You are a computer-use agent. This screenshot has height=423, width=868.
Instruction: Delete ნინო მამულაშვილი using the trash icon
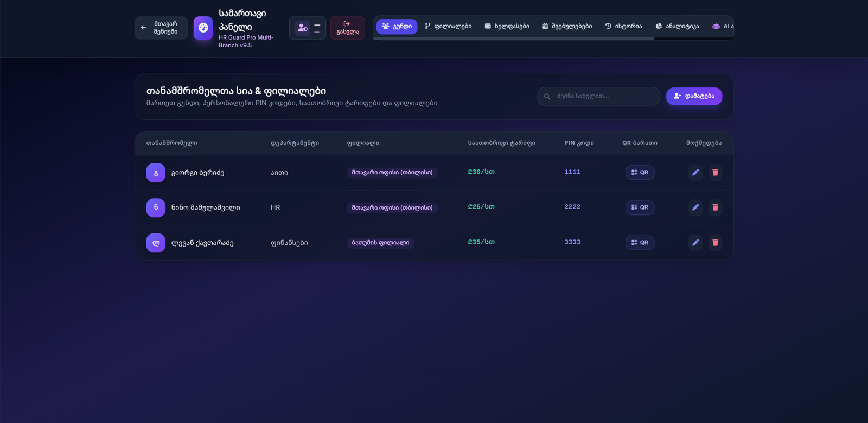pyautogui.click(x=715, y=207)
